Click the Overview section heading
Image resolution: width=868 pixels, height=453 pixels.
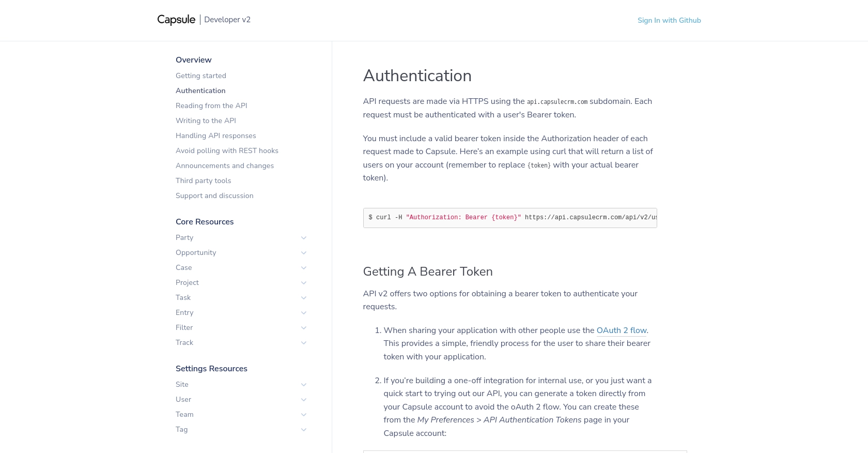coord(194,60)
